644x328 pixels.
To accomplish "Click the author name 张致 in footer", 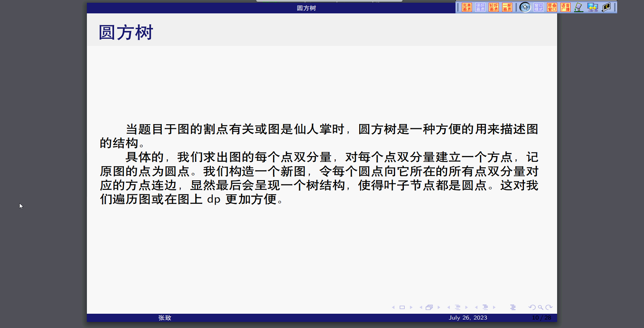I will click(x=165, y=318).
